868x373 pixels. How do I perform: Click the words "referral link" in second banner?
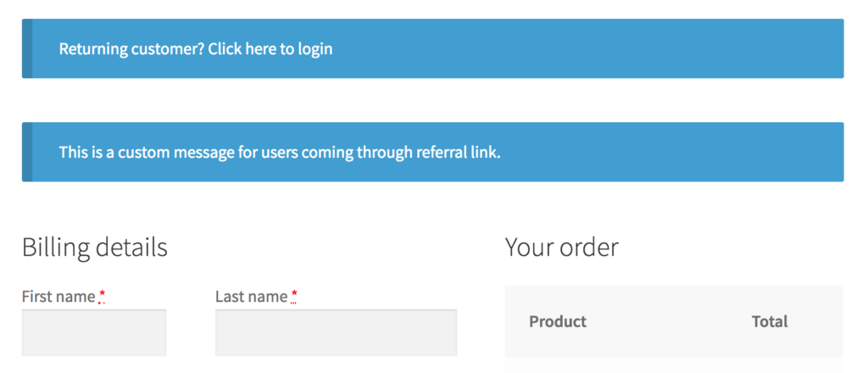click(x=457, y=153)
